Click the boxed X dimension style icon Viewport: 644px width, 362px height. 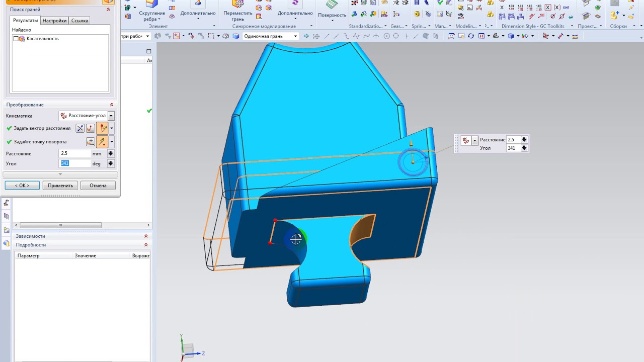(x=548, y=8)
